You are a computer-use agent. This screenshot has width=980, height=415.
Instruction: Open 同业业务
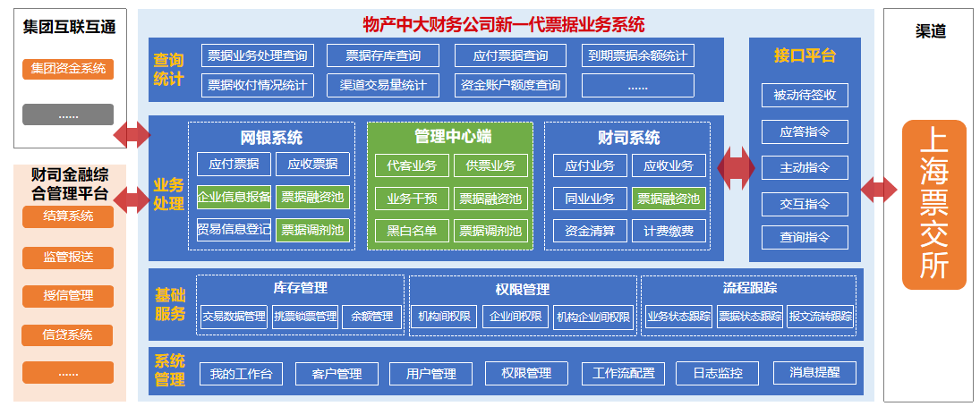(x=590, y=199)
